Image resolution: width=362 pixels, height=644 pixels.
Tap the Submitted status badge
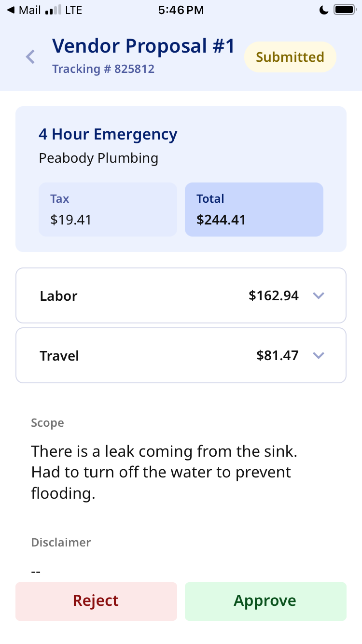coord(290,57)
